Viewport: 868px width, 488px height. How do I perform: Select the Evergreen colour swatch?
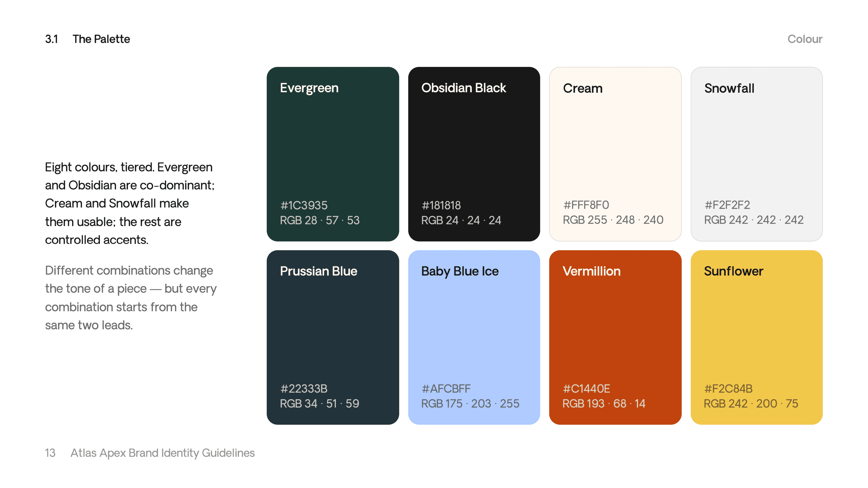333,154
